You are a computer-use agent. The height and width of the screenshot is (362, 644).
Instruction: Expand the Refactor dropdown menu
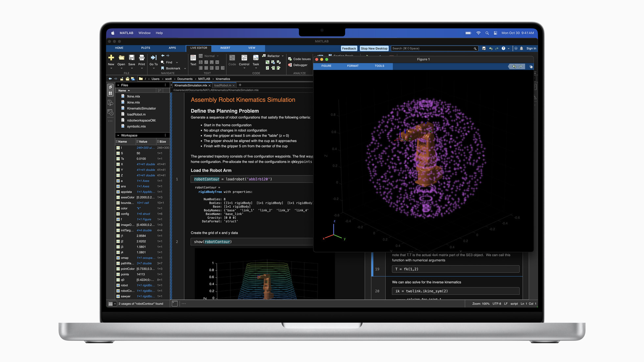(x=282, y=56)
